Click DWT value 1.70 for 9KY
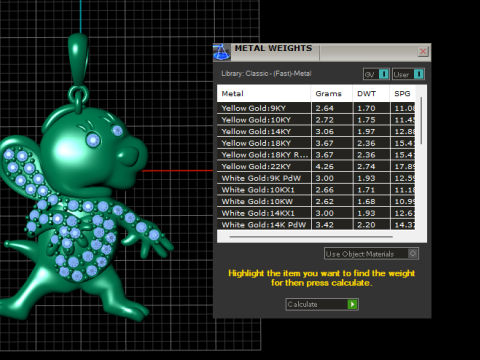This screenshot has width=480, height=360. pyautogui.click(x=366, y=108)
